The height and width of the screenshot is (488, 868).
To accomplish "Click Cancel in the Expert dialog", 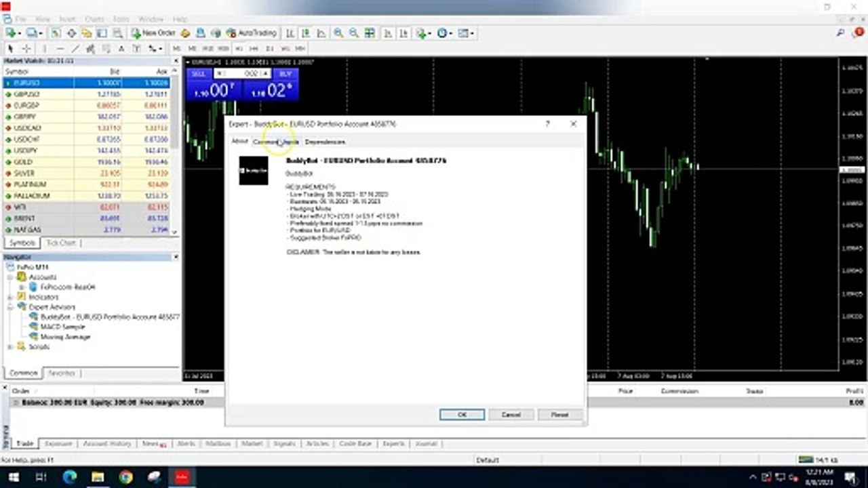I will click(511, 415).
